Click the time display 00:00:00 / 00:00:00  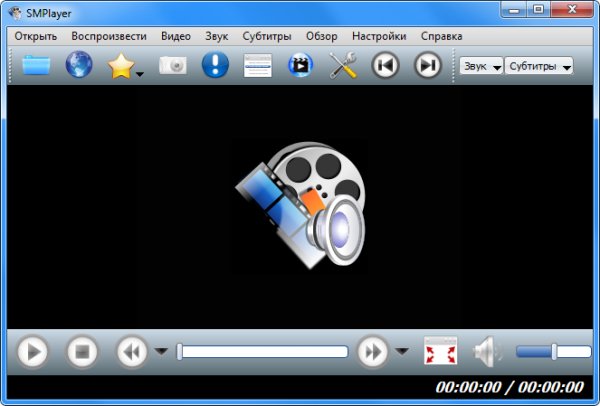coord(510,387)
